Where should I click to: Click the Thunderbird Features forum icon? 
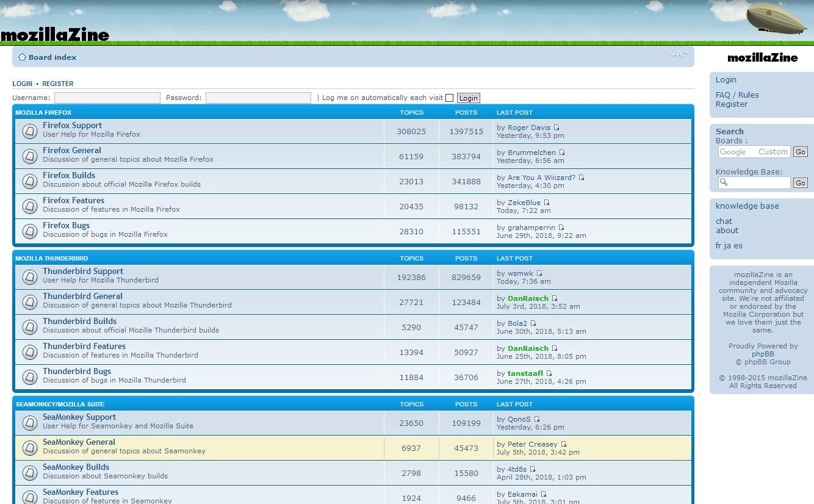[x=29, y=352]
